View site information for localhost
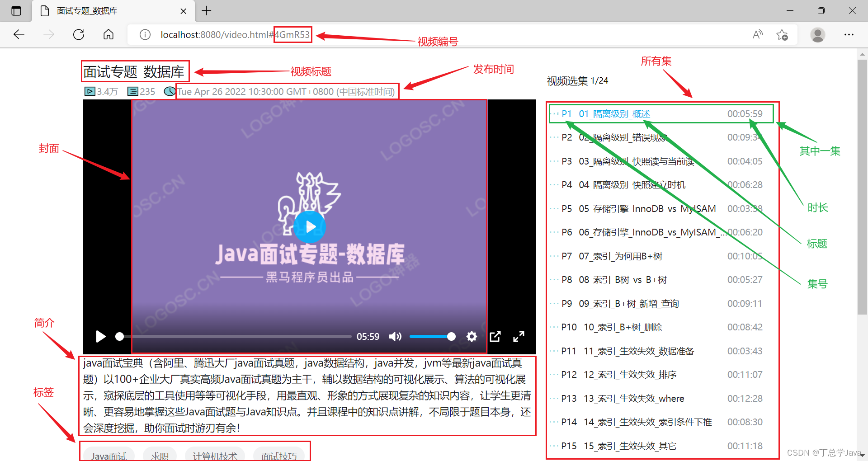This screenshot has height=461, width=868. click(145, 35)
